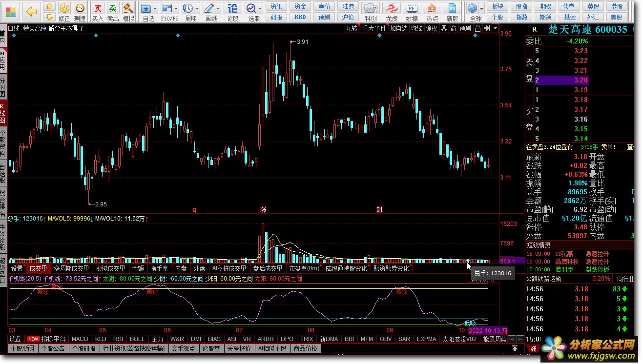Open the 自选 favorites folder icon
Screen dimensions: 643x364
coord(145,8)
